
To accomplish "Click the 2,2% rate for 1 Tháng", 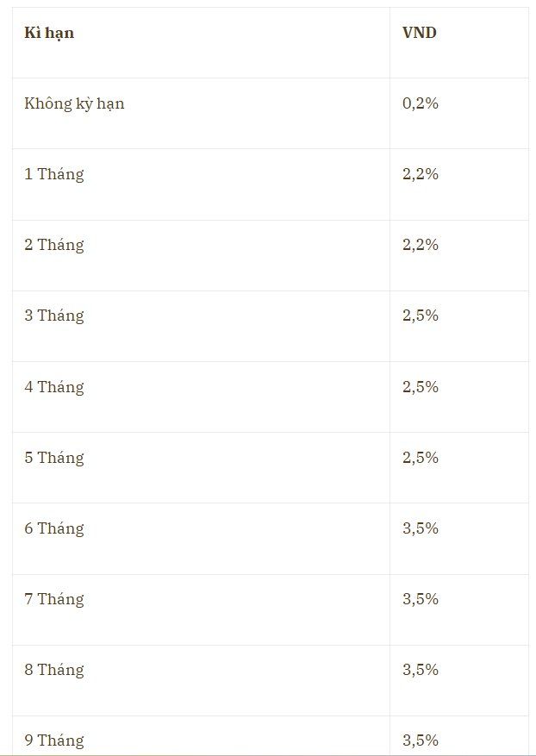I will pos(421,174).
